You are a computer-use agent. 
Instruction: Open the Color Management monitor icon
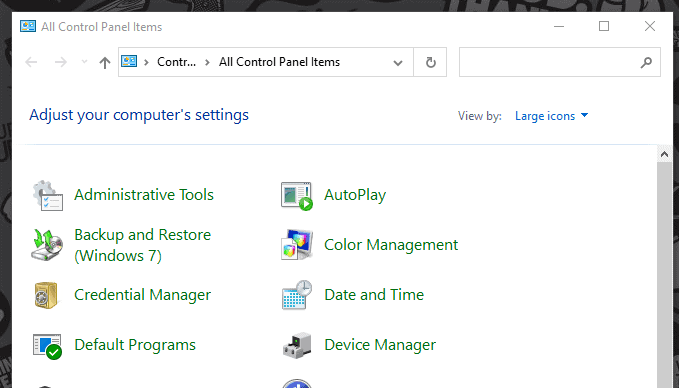pos(297,245)
